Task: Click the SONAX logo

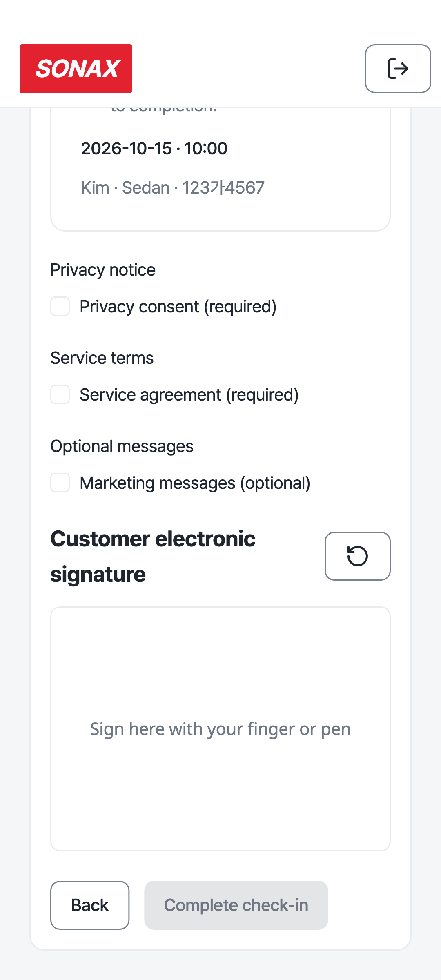Action: [76, 69]
